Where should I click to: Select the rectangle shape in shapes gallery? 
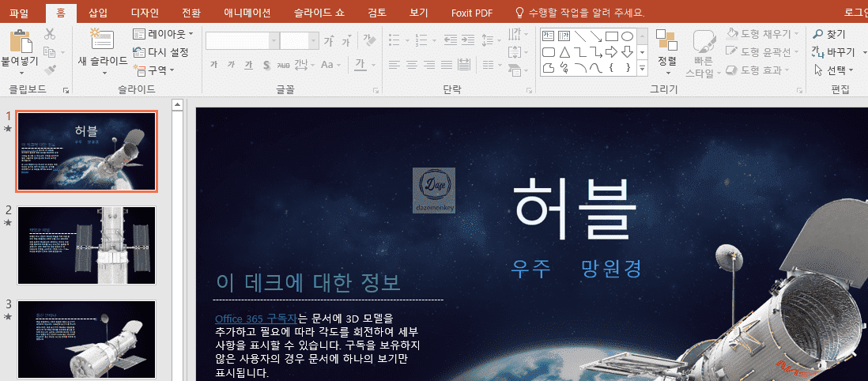(612, 36)
